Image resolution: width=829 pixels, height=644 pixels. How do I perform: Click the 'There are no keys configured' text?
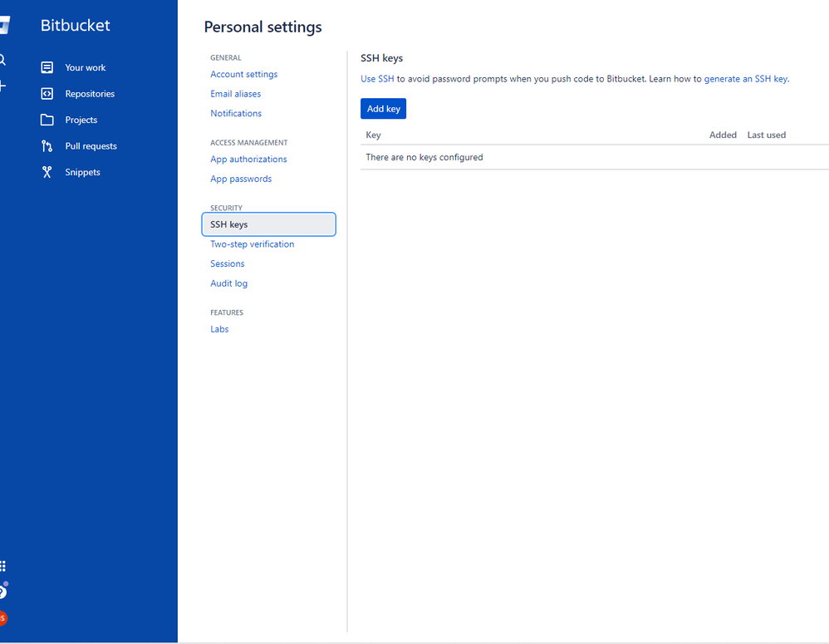pyautogui.click(x=424, y=157)
